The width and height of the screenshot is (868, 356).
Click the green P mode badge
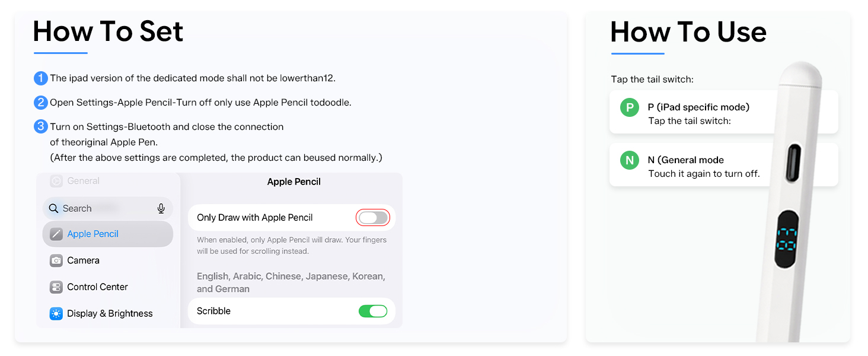pyautogui.click(x=629, y=108)
